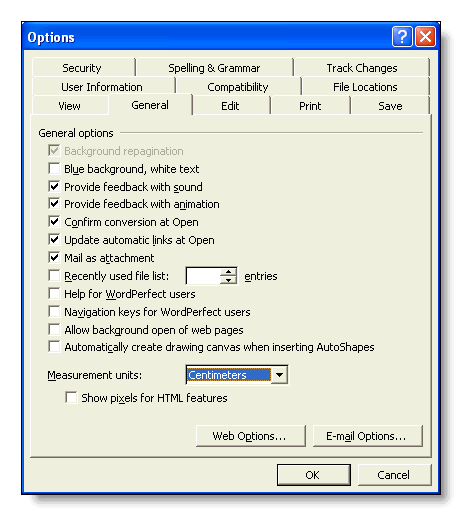Check Recently used file list box

pyautogui.click(x=54, y=276)
